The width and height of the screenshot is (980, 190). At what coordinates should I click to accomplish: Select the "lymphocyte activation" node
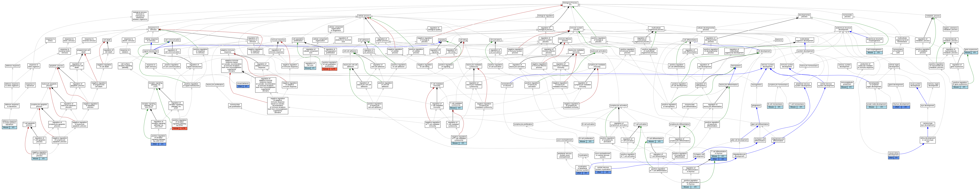pos(619,105)
